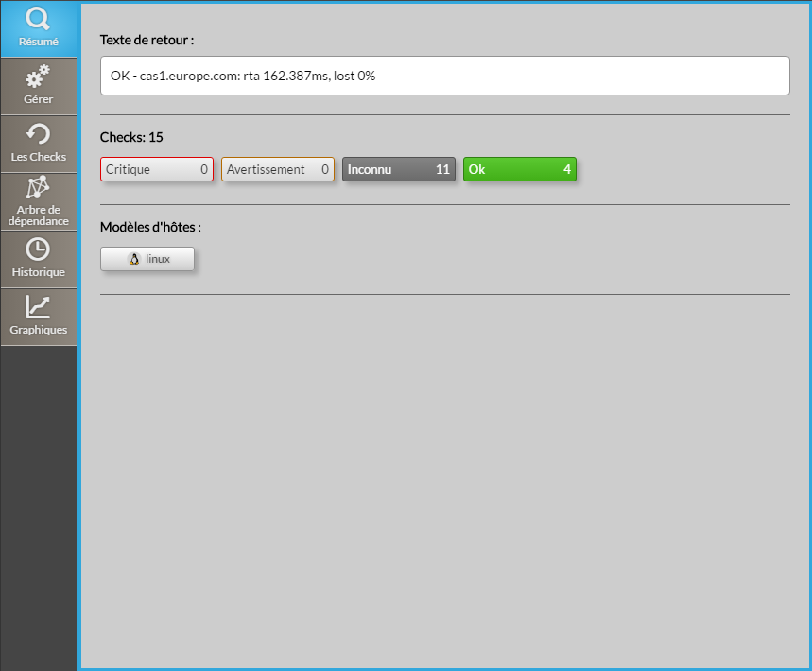Show the Arbre de dépendance network view
The width and height of the screenshot is (812, 671).
39,202
